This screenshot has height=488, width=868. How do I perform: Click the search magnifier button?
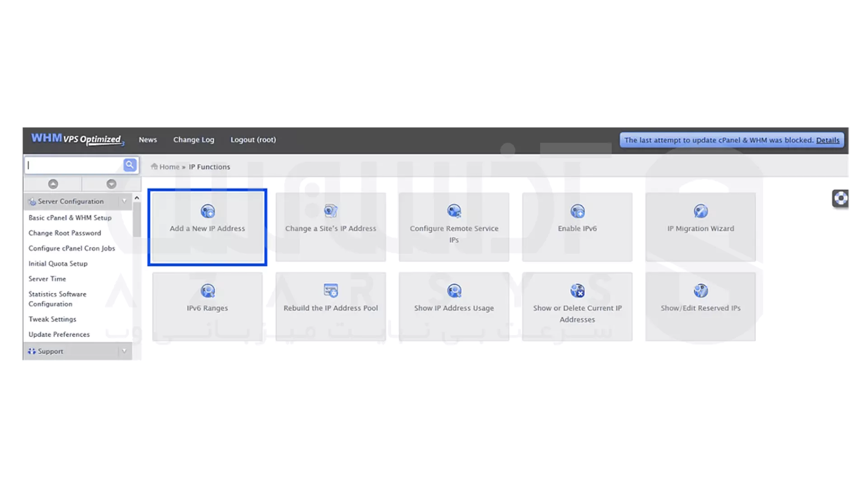click(x=130, y=165)
